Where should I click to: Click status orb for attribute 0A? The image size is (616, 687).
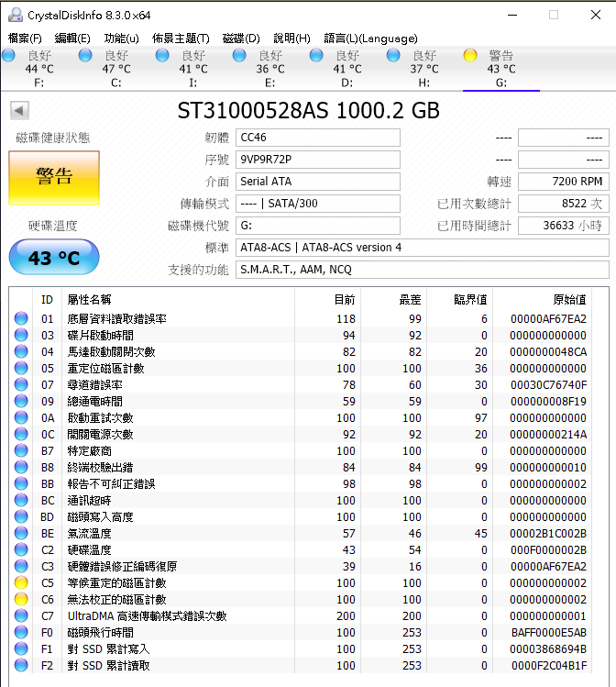click(x=21, y=417)
